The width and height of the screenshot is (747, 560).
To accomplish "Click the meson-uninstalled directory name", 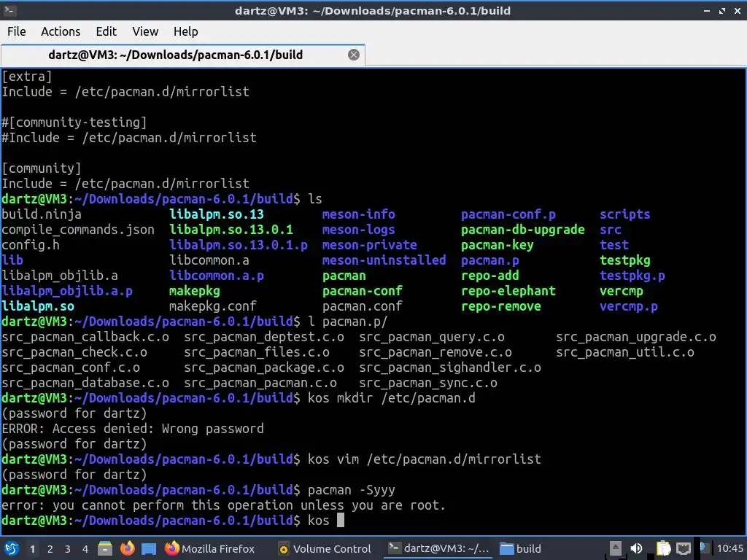I will pos(384,260).
